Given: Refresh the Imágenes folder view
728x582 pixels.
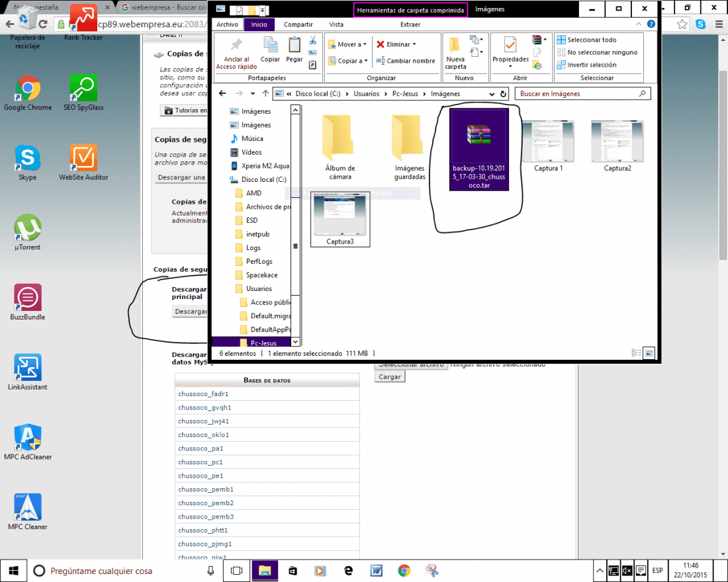Looking at the screenshot, I should coord(503,94).
